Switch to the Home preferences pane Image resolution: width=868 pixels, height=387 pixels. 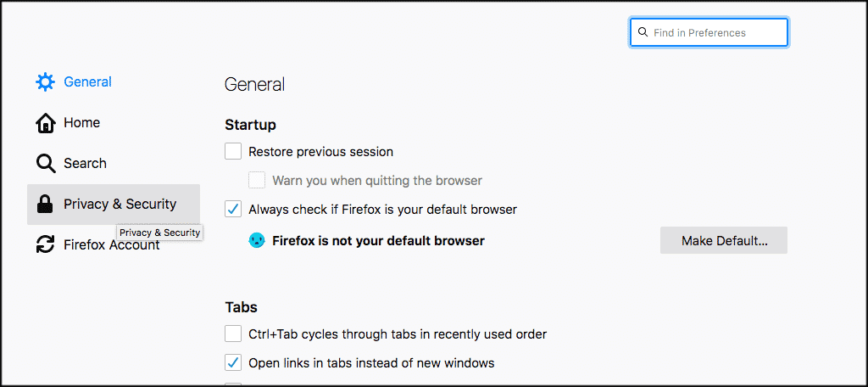point(81,123)
